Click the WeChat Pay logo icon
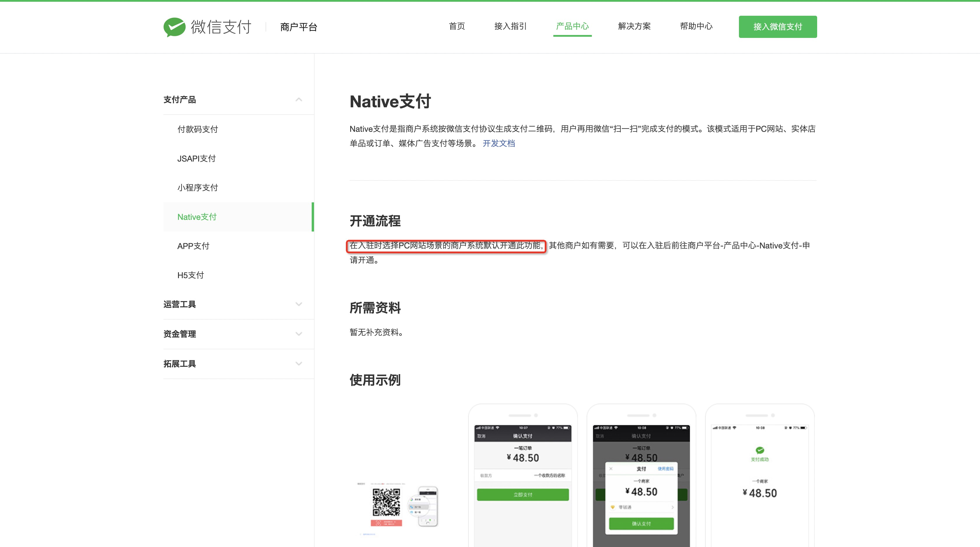 [x=174, y=27]
